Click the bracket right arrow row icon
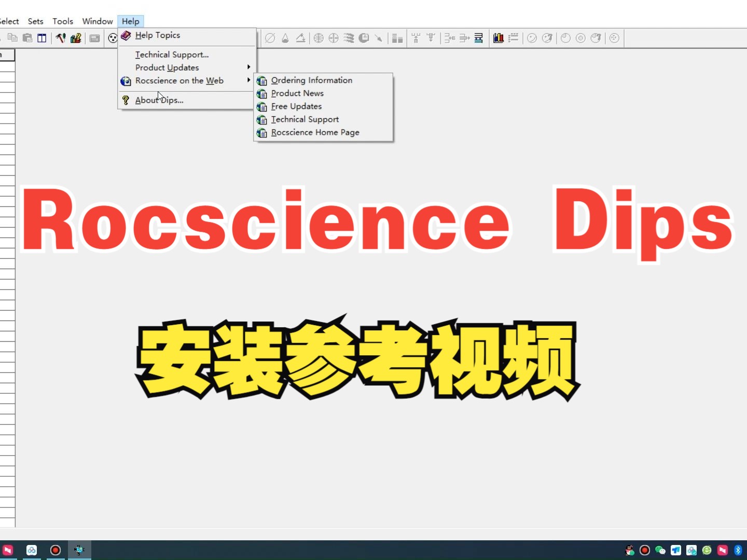Viewport: 747px width, 560px height. coord(464,38)
